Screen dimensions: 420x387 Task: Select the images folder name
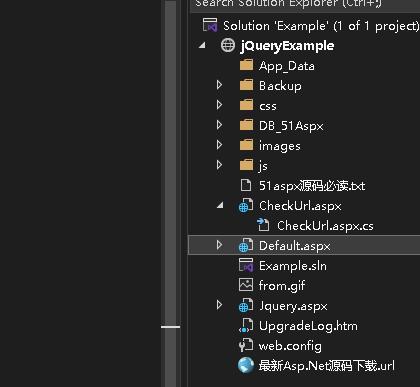point(280,146)
